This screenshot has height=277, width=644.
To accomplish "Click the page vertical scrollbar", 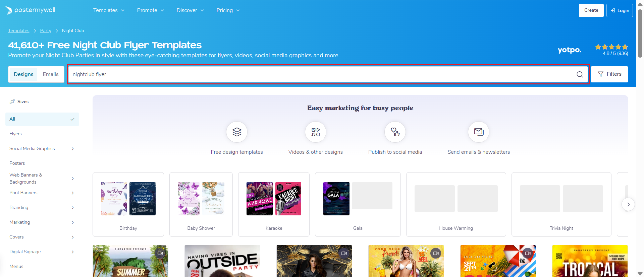I will [640, 33].
